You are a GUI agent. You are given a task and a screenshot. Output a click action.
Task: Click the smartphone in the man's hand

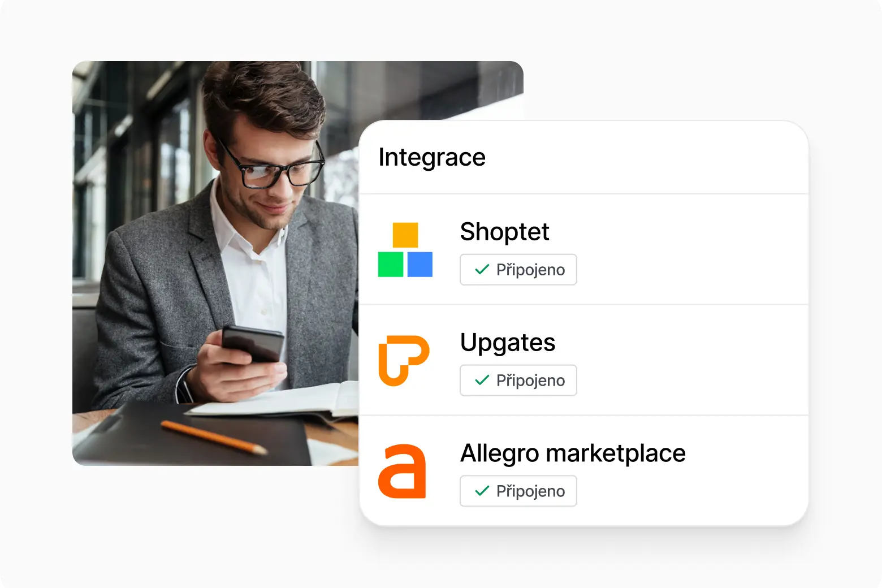[253, 344]
